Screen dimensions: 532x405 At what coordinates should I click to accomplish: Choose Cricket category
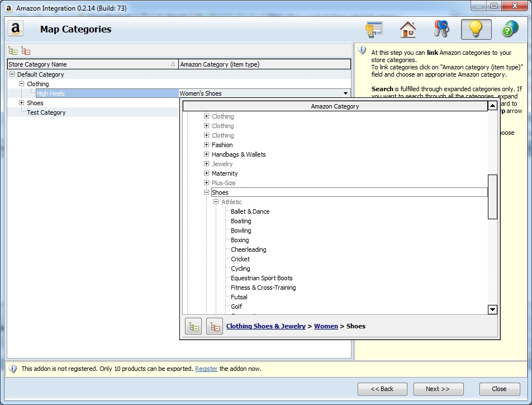[240, 259]
